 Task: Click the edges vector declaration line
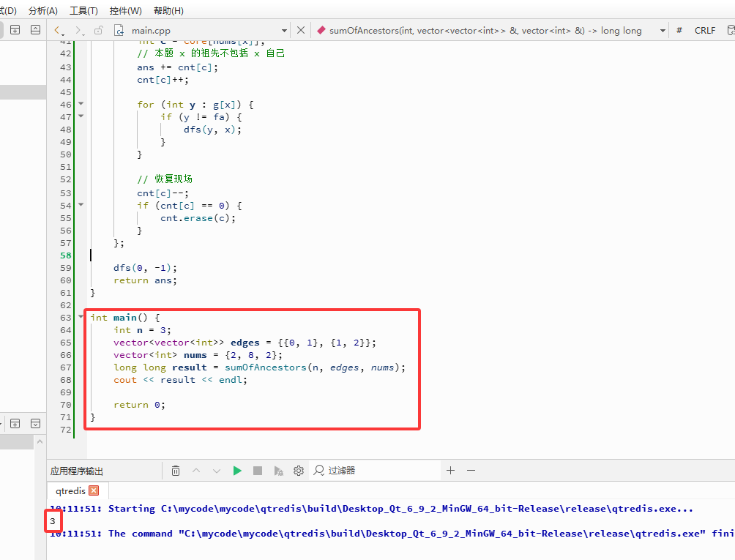point(245,343)
